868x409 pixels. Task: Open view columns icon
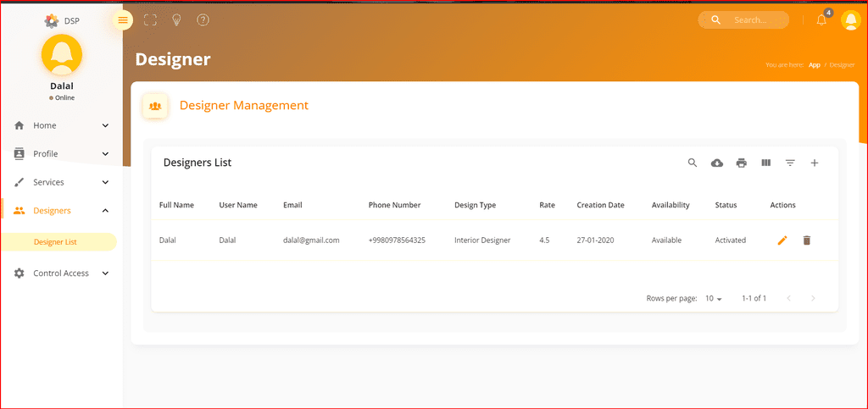tap(766, 163)
